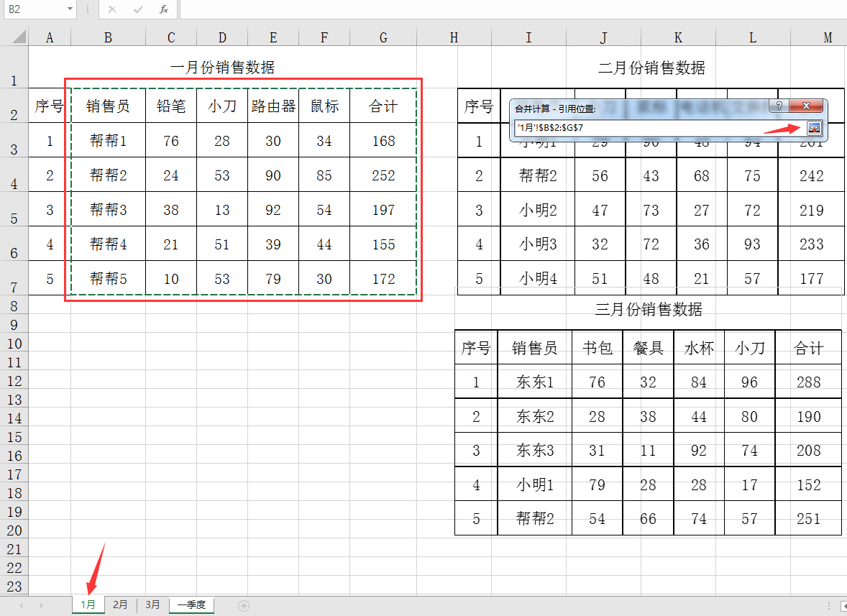
Task: Select the cell 小明2 in February table
Action: point(538,210)
